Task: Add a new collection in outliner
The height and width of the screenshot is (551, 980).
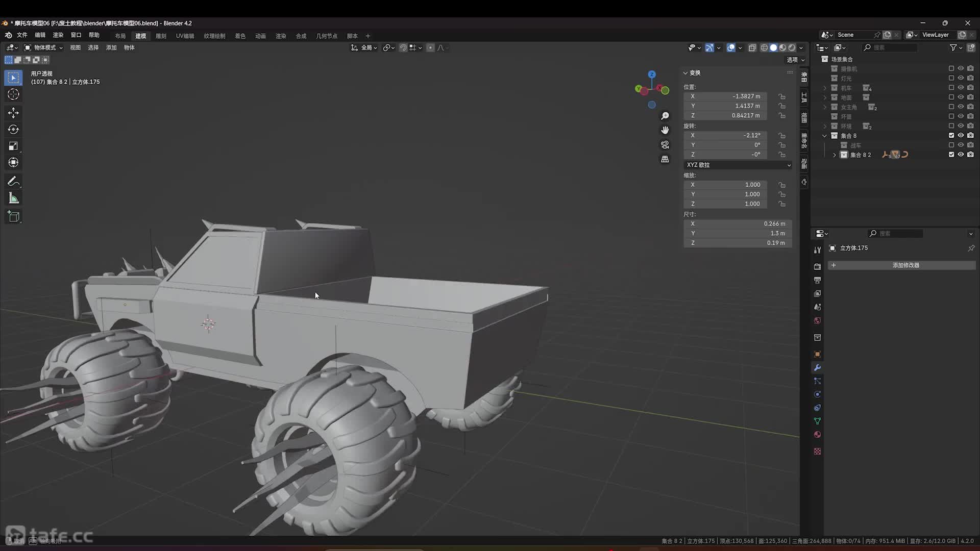Action: [x=971, y=47]
